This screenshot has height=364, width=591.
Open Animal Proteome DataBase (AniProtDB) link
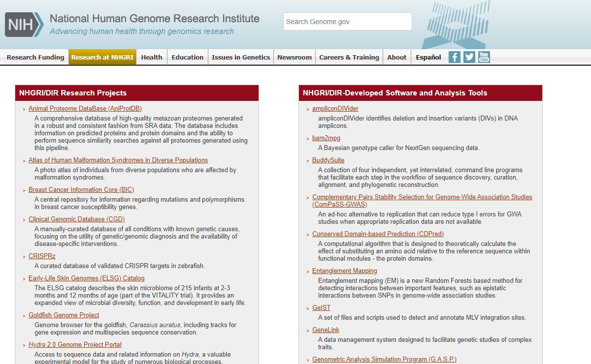coord(85,109)
